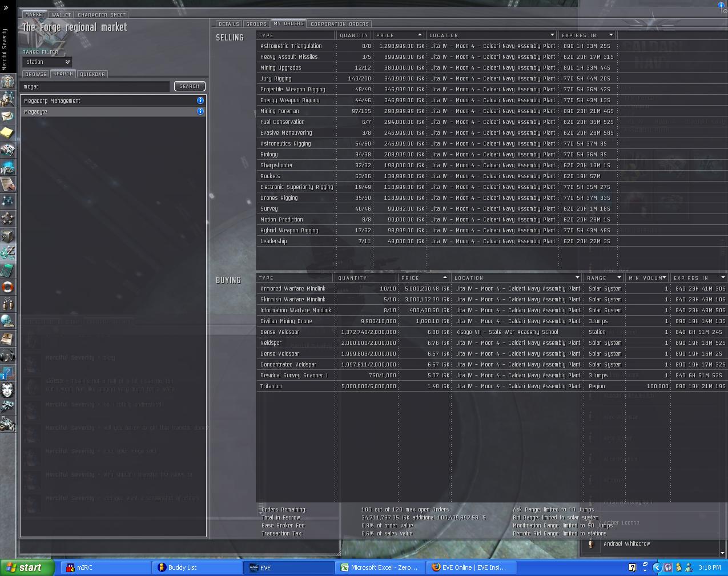The image size is (728, 576).
Task: Open Microsoft Excel from the taskbar
Action: [380, 567]
